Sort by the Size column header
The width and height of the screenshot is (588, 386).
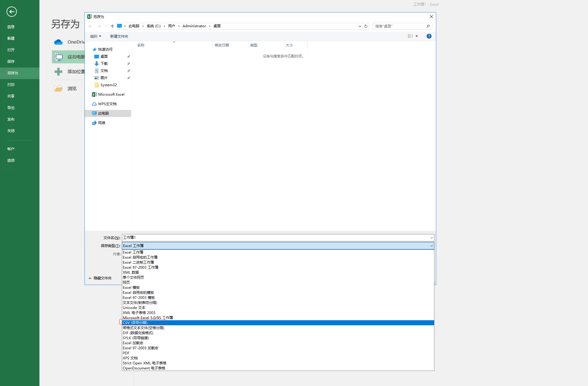pyautogui.click(x=296, y=45)
